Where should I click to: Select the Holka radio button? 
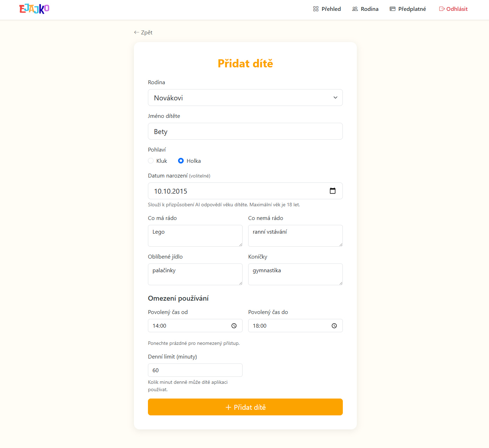(181, 161)
